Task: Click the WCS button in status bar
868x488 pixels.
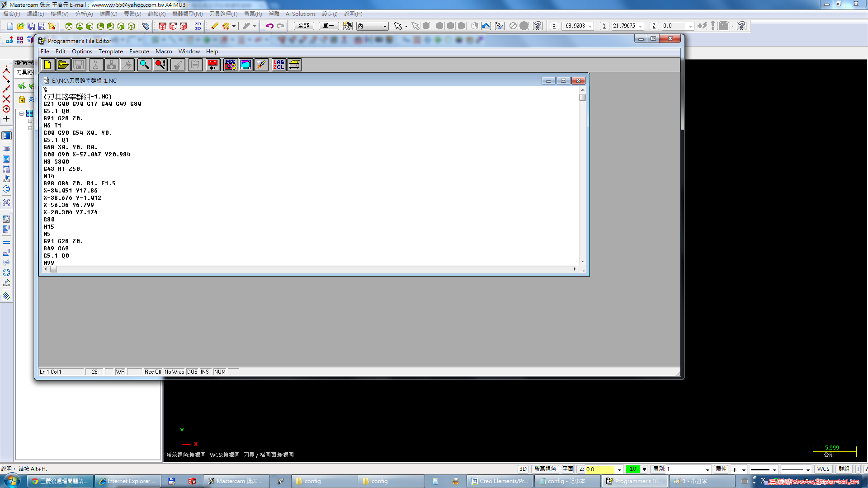Action: point(823,469)
